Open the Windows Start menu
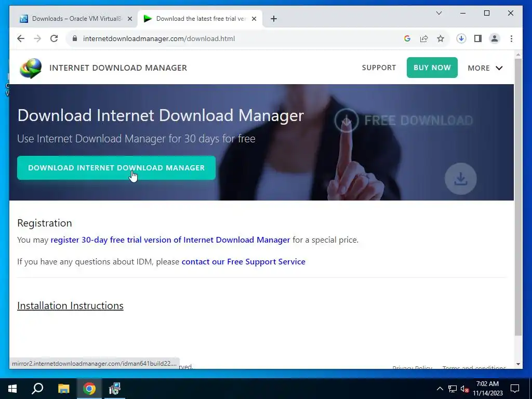Screen dimensions: 532x399 pos(12,389)
